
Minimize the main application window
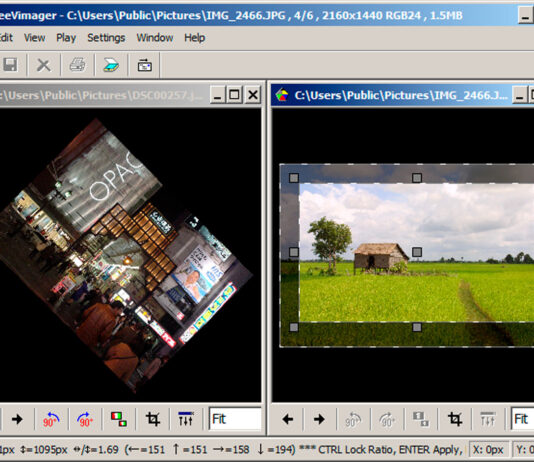[526, 15]
